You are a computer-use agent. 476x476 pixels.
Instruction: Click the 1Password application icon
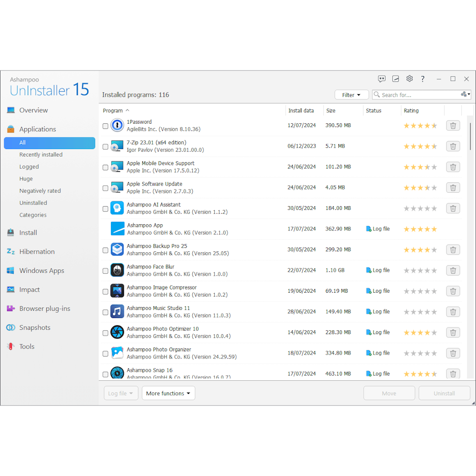117,125
